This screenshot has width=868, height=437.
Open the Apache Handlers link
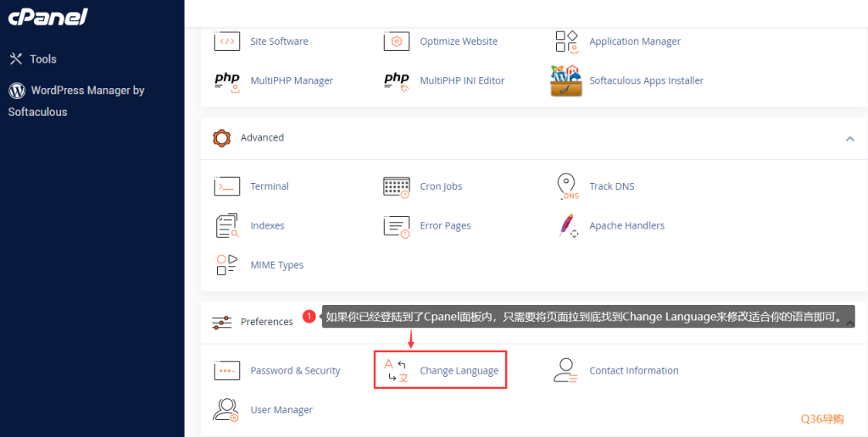click(x=626, y=225)
